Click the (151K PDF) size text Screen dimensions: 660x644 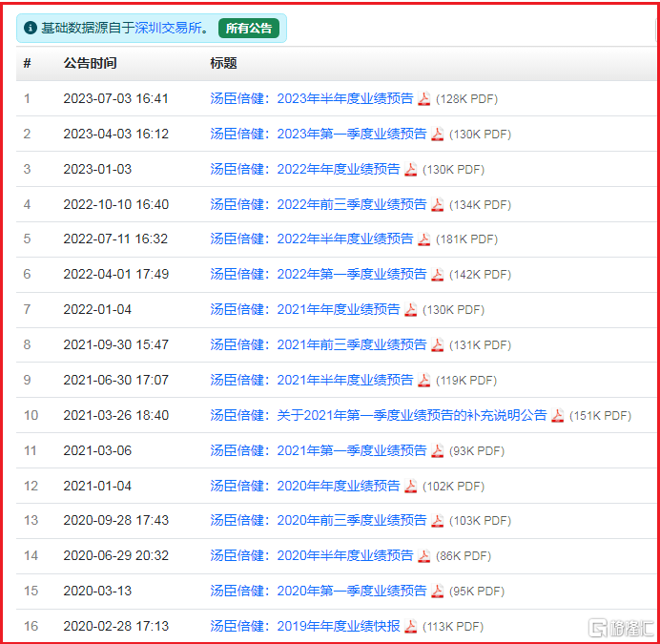tap(600, 417)
